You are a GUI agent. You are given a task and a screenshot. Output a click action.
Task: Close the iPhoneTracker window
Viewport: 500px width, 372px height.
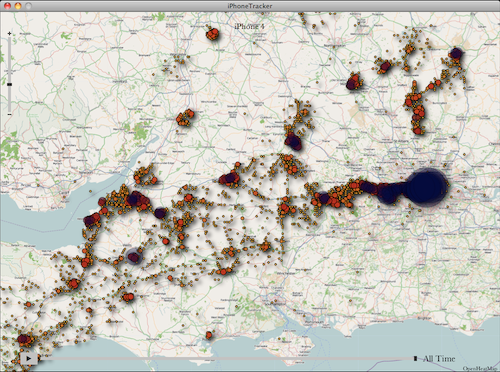7,6
